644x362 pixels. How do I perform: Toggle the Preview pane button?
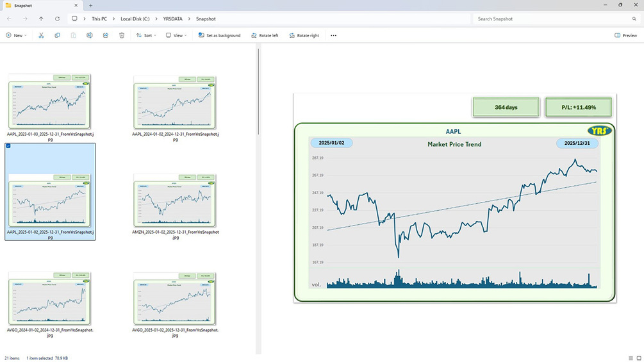(625, 35)
